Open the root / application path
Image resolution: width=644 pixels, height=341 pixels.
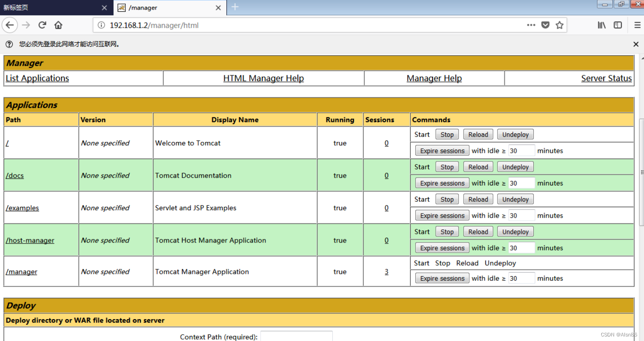pos(7,143)
